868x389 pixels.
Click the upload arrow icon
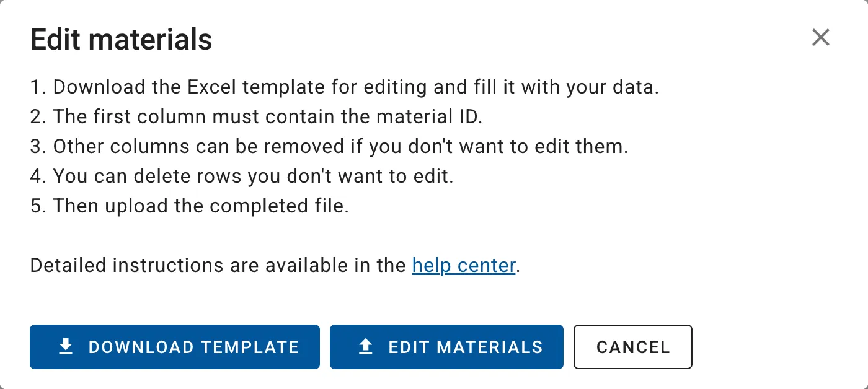point(366,347)
